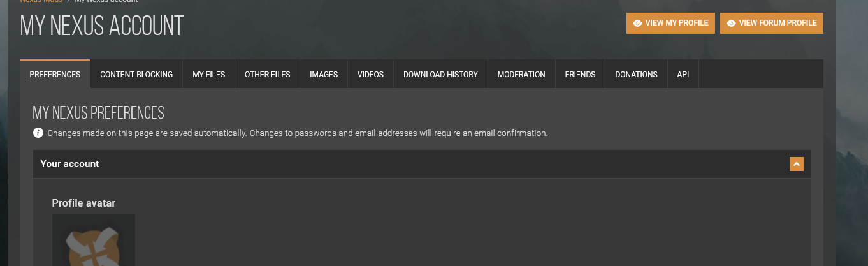Click the Profile avatar label
Screen dimensions: 868x266
[x=83, y=203]
